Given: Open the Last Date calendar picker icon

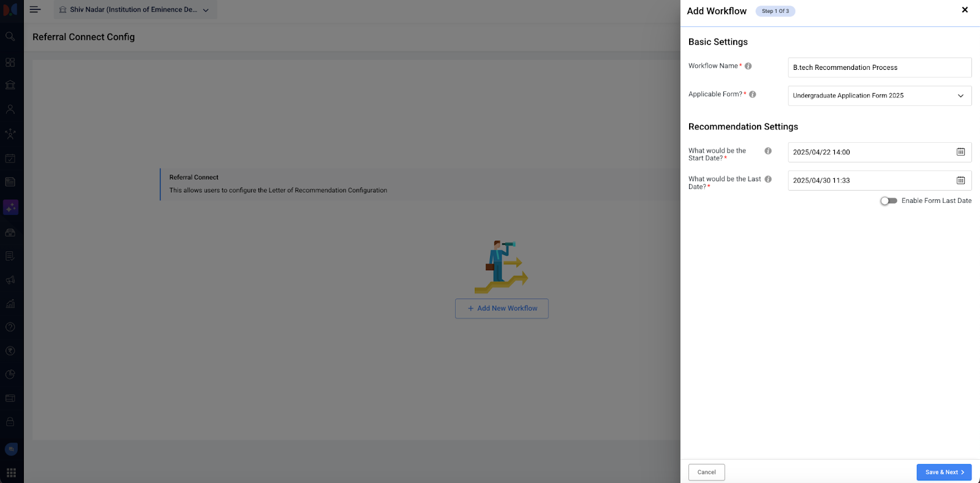Looking at the screenshot, I should pyautogui.click(x=960, y=180).
